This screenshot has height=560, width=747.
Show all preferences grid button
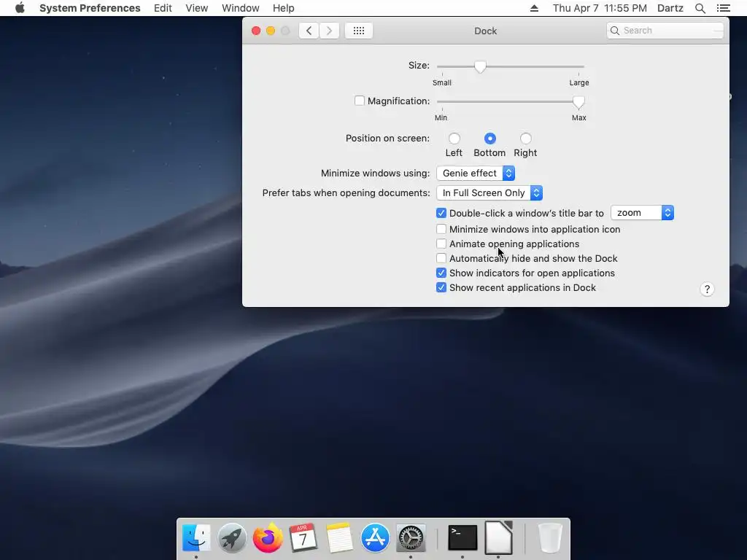tap(359, 31)
